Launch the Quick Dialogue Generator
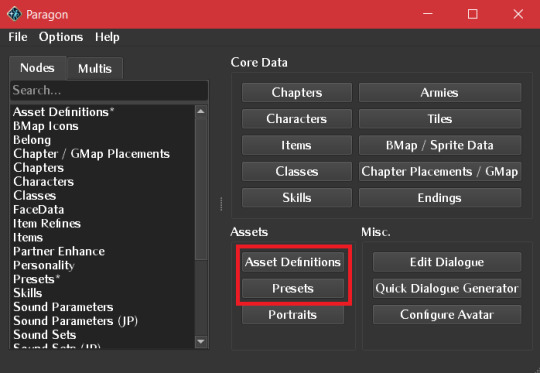This screenshot has height=373, width=540. (x=447, y=288)
